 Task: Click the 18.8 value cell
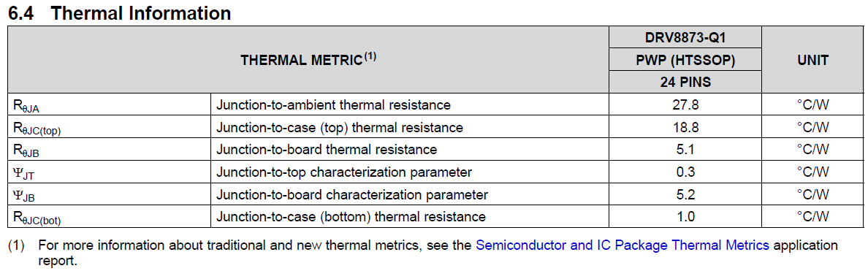(x=685, y=126)
